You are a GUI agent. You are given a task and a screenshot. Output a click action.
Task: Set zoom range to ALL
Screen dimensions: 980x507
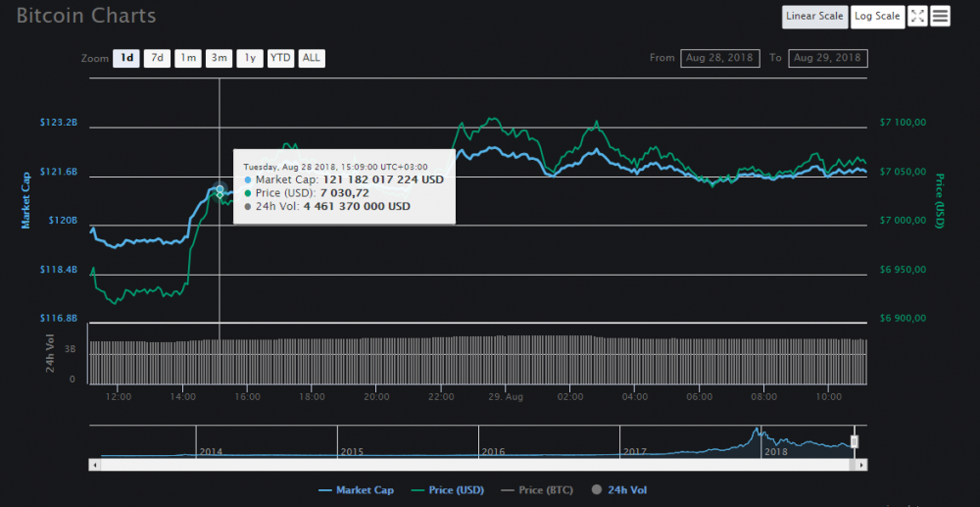(x=312, y=58)
